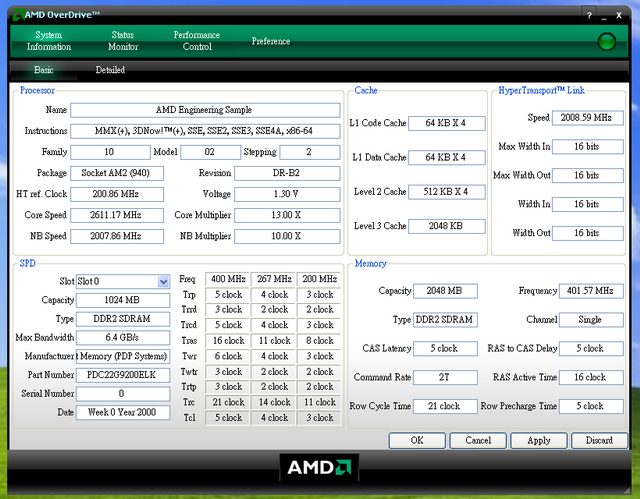640x499 pixels.
Task: Click the RAS Active Time 16 clock
Action: [x=591, y=377]
